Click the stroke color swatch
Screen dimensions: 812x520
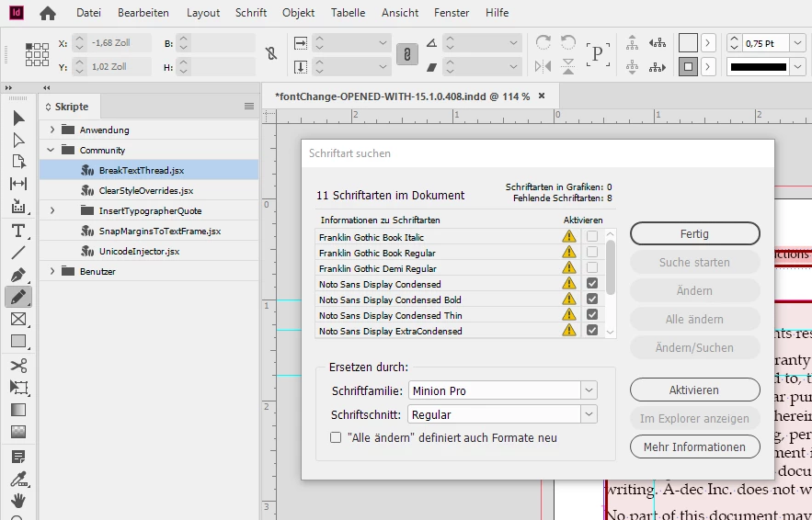[688, 67]
